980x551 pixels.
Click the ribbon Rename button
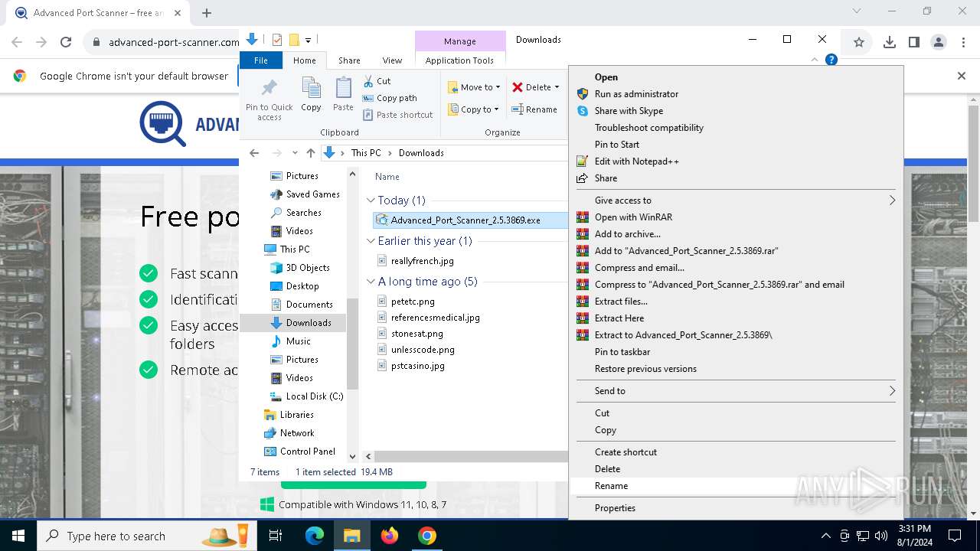(534, 109)
